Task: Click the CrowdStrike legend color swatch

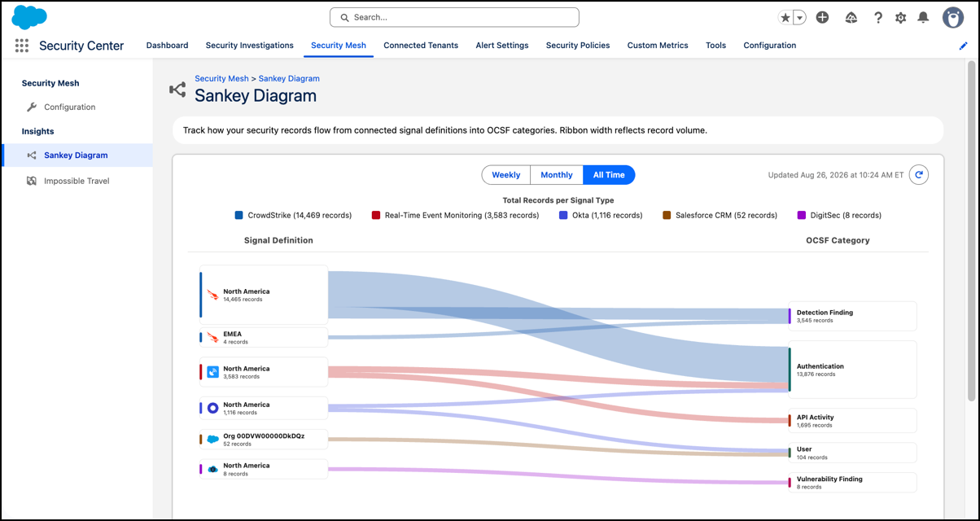Action: point(239,216)
